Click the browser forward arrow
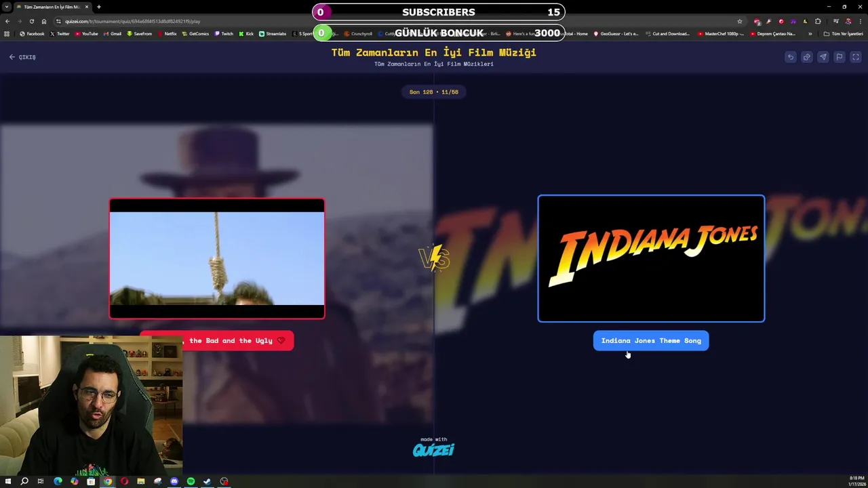Image resolution: width=868 pixels, height=488 pixels. [19, 21]
